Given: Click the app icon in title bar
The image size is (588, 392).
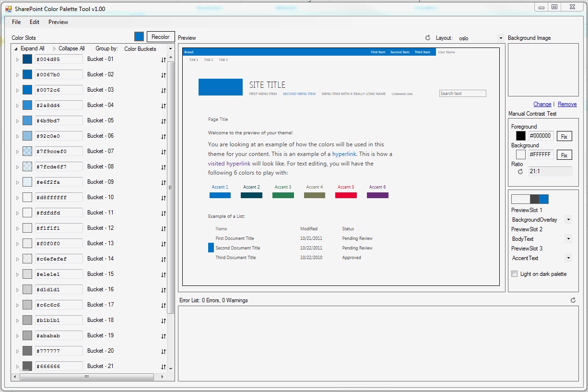Looking at the screenshot, I should 9,9.
